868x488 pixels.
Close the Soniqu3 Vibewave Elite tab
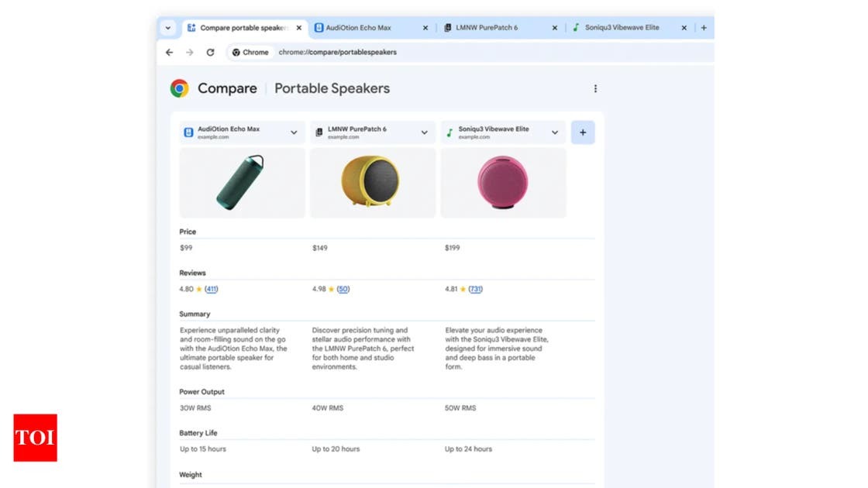click(x=684, y=28)
